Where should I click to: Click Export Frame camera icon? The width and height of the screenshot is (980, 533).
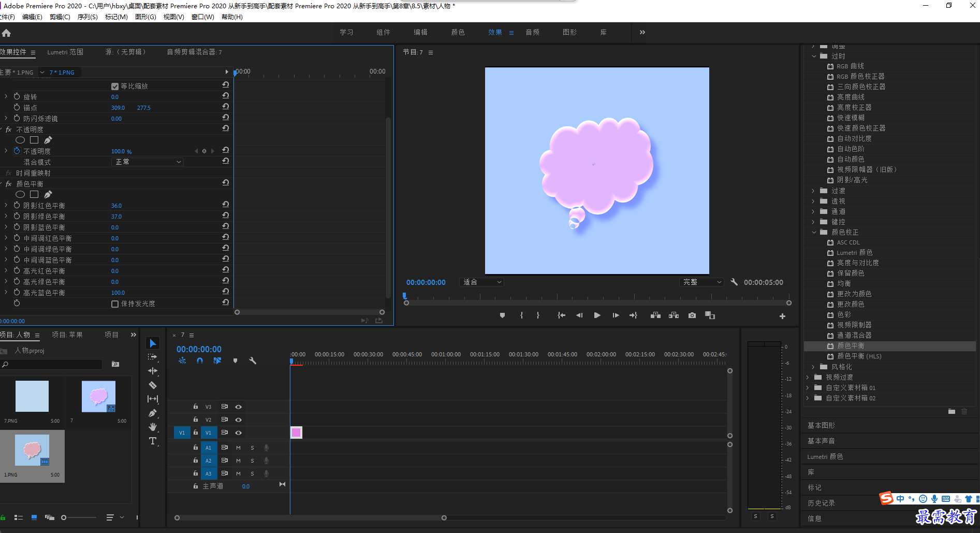(x=692, y=315)
